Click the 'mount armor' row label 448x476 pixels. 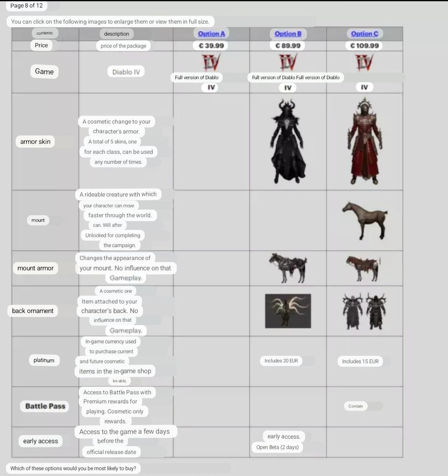[35, 268]
